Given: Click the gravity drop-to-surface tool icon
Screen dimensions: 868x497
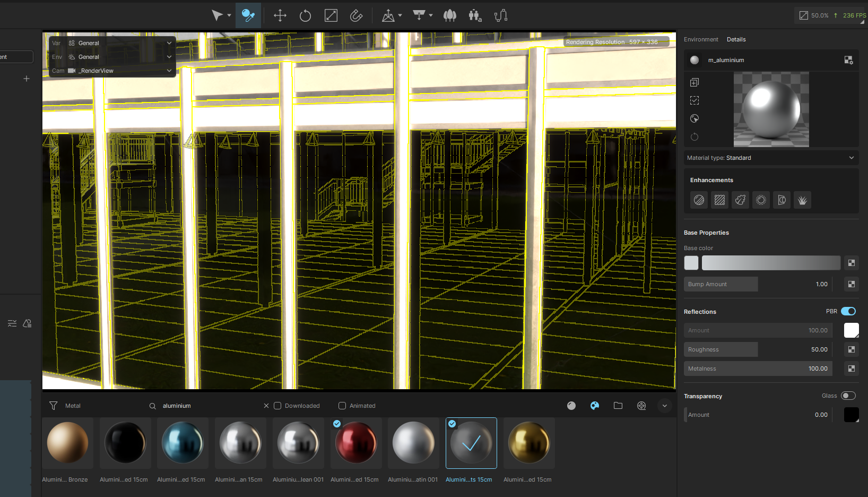Looking at the screenshot, I should (419, 15).
